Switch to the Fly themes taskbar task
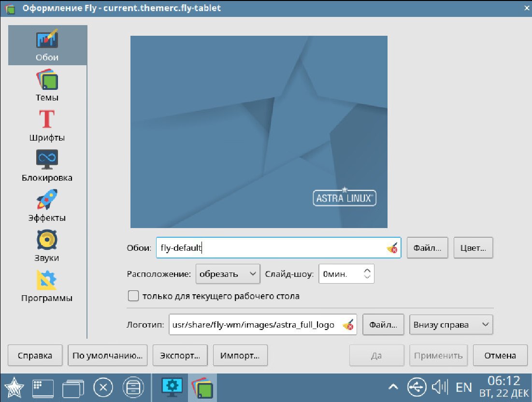Screen dimensions: 532x402 tap(202, 388)
